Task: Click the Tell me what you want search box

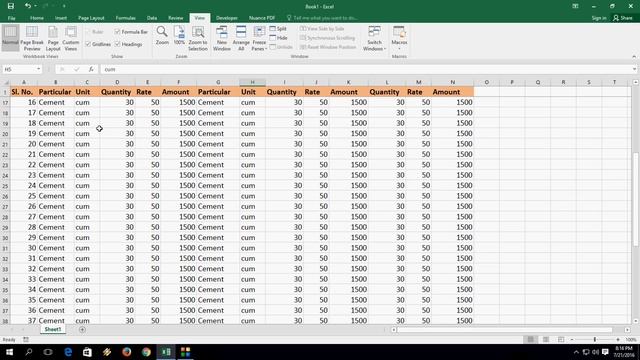Action: (322, 18)
